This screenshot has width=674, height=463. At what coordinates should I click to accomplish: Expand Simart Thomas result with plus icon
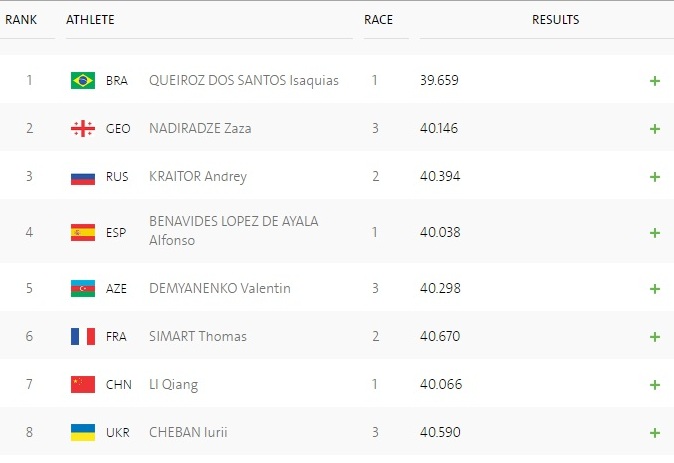click(x=655, y=337)
